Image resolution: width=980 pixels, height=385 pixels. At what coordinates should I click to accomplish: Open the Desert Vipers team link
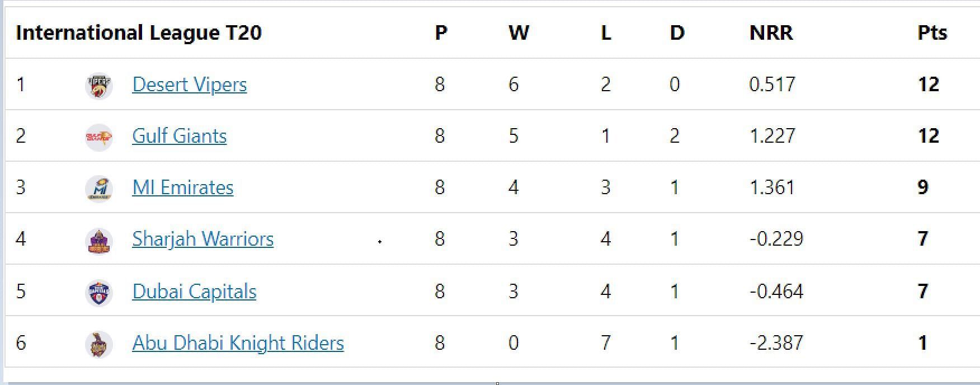pos(190,84)
